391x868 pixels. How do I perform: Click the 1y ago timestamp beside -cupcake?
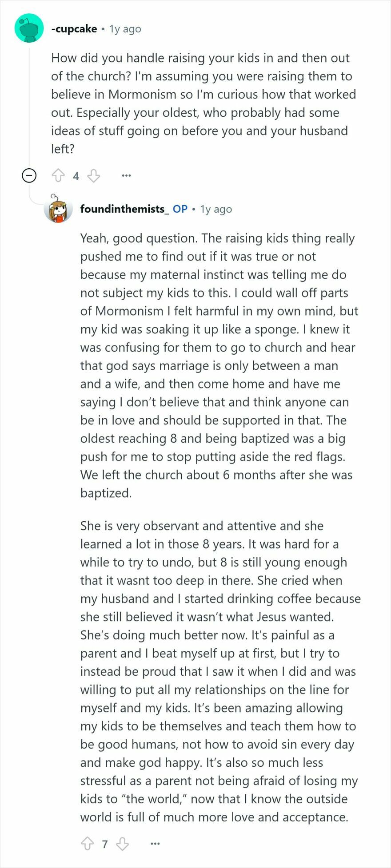tap(124, 28)
